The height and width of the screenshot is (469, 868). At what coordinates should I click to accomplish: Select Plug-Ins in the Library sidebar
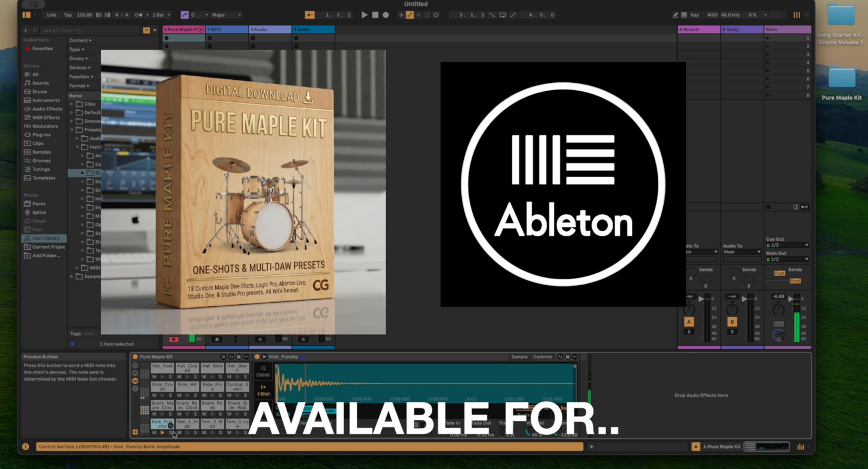click(41, 135)
